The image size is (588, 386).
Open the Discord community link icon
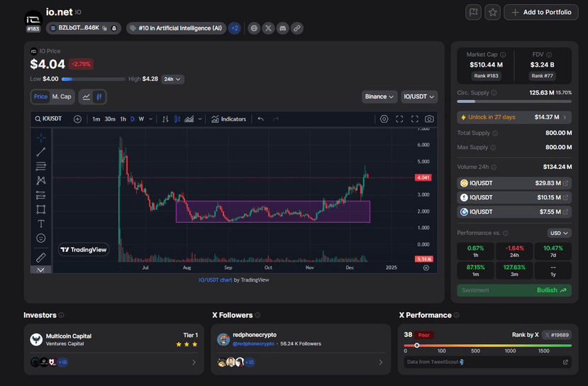(282, 28)
